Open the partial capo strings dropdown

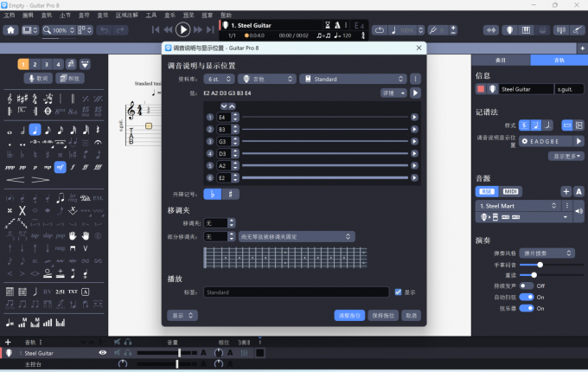[x=297, y=237]
